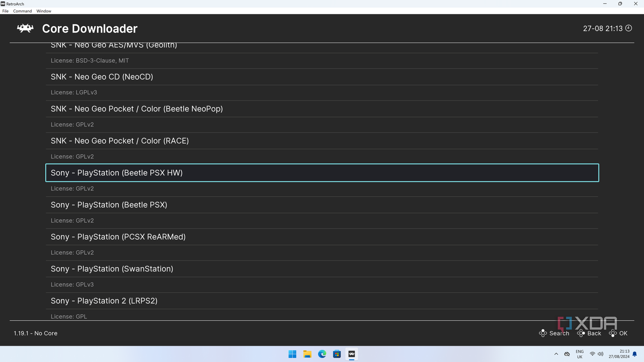
Task: Show hidden system tray icons
Action: tap(556, 354)
